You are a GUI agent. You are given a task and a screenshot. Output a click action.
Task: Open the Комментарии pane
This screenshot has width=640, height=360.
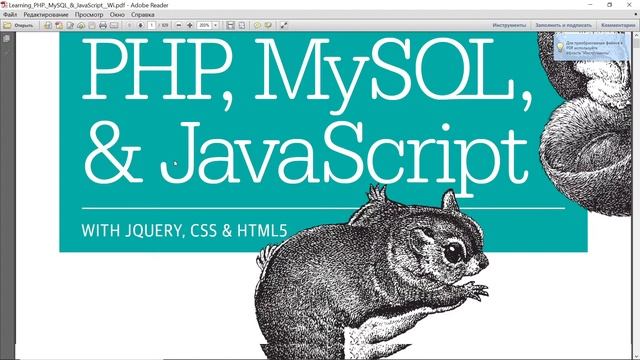[x=618, y=25]
